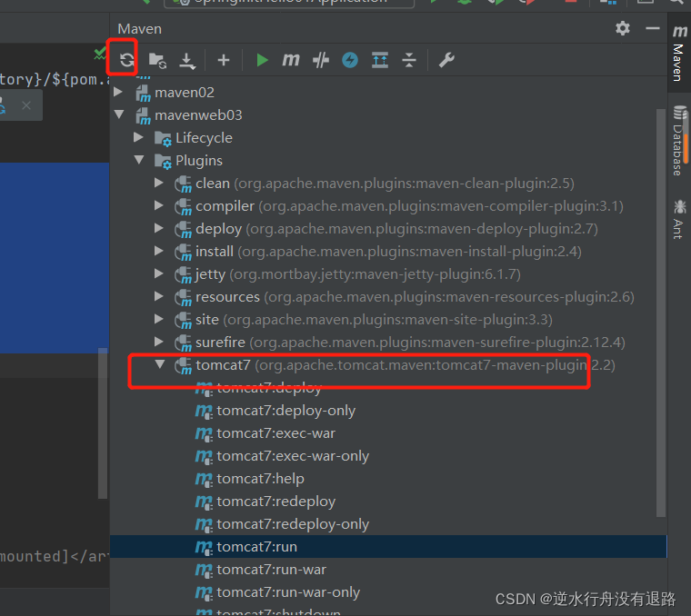Open the Ant side tab
The width and height of the screenshot is (691, 616).
[x=679, y=219]
